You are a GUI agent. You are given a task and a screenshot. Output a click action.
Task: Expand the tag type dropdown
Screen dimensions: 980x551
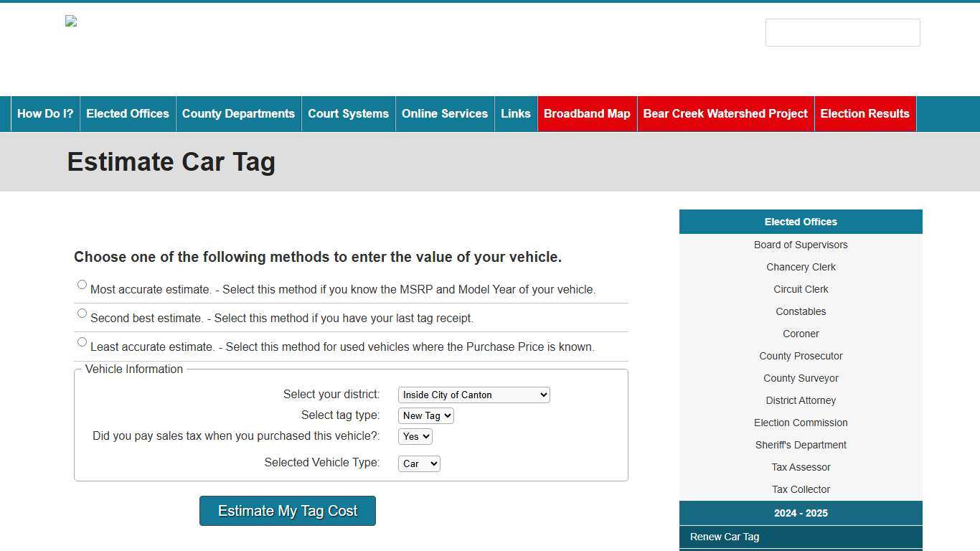tap(425, 415)
